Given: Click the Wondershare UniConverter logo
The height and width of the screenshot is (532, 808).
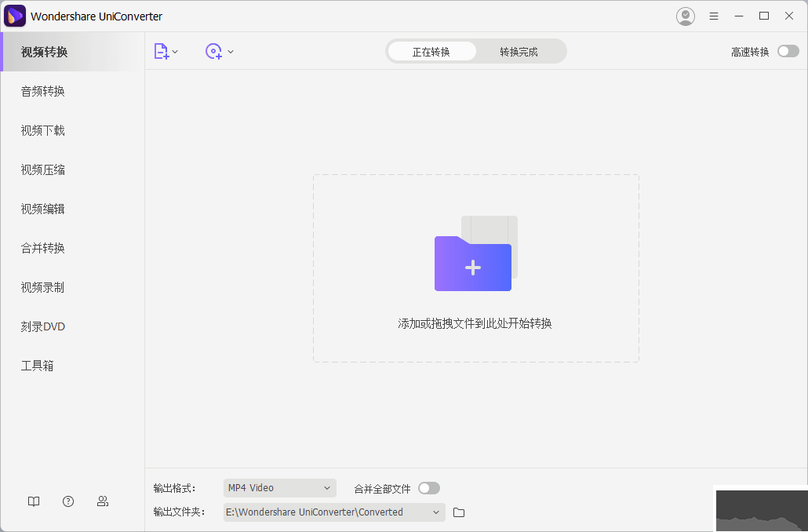Looking at the screenshot, I should [15, 16].
